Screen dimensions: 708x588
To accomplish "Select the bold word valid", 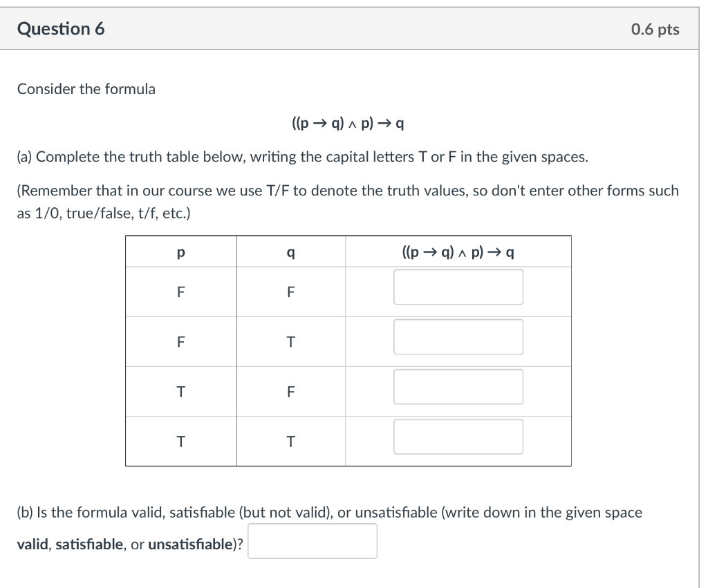I will tap(32, 544).
